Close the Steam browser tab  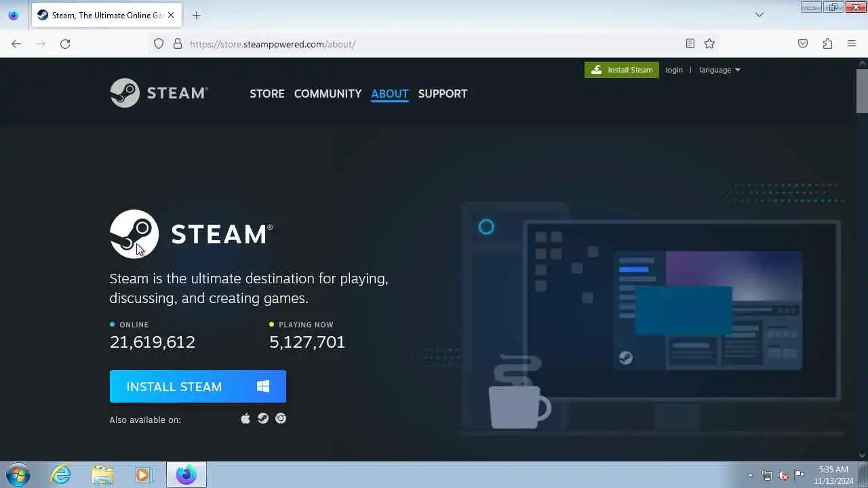click(x=171, y=15)
